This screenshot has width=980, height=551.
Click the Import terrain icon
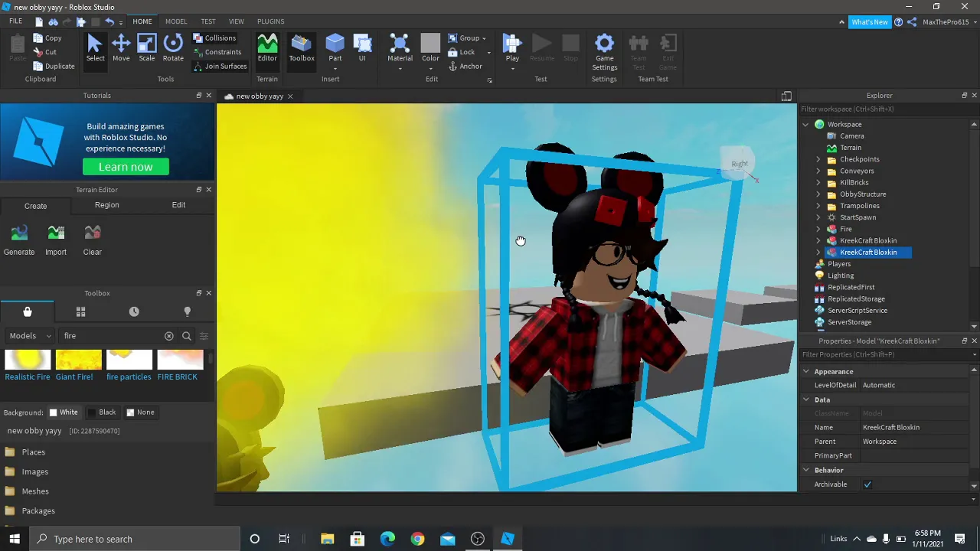pos(56,240)
